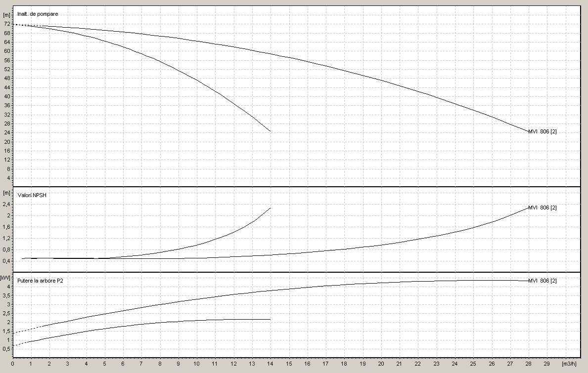Select the MVI 806 [2] label on NPSH curve
The image size is (588, 373).
point(543,207)
